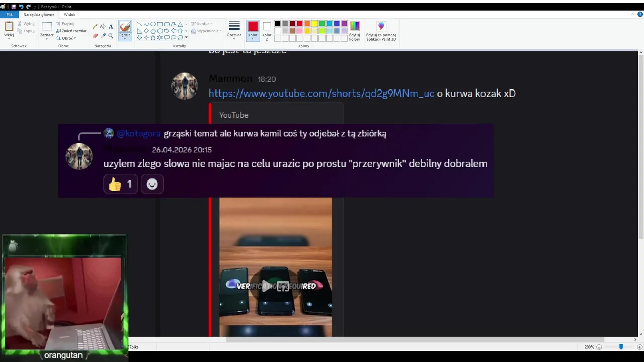Expand the Wklej paste dropdown arrow

click(x=9, y=39)
